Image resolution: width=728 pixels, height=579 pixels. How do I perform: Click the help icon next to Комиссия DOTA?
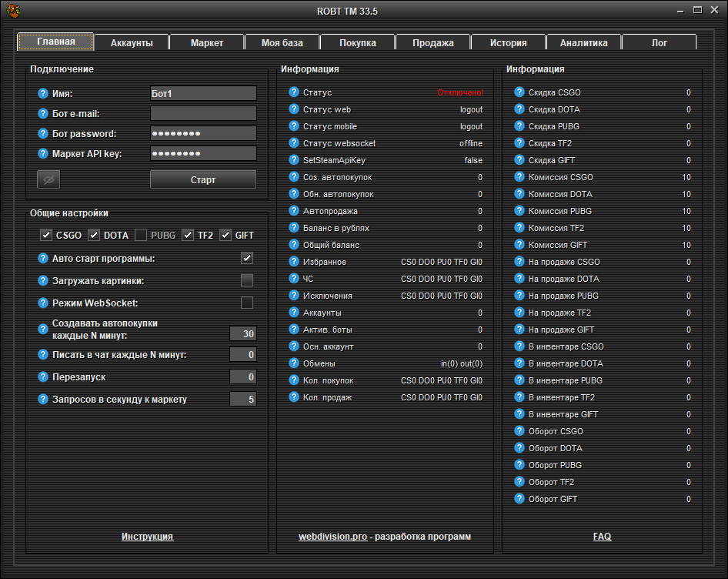pyautogui.click(x=519, y=194)
